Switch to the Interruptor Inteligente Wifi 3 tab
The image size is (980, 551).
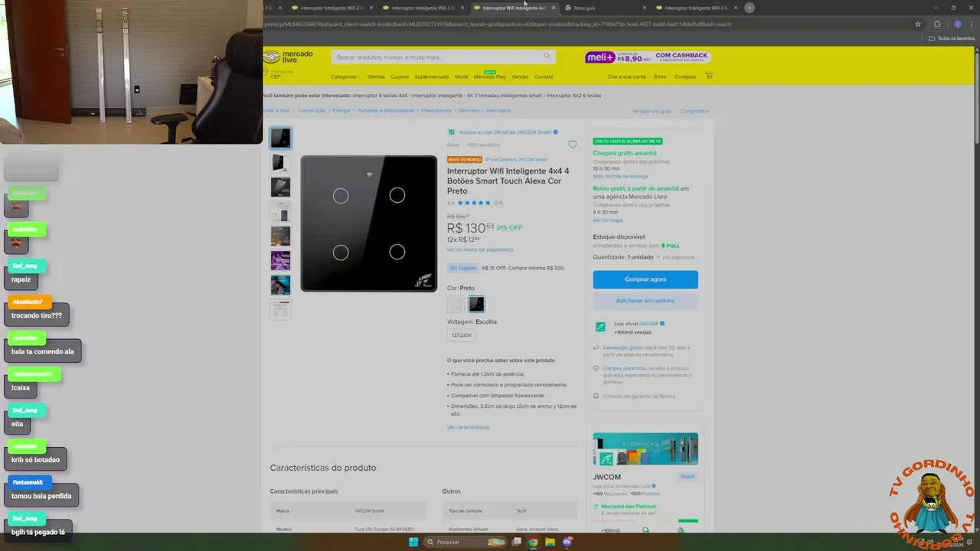[x=422, y=8]
